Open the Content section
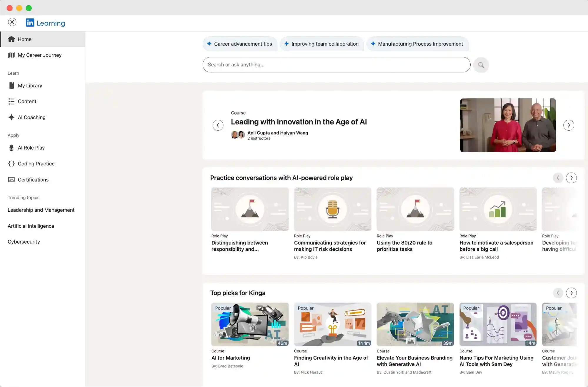This screenshot has width=588, height=387. (x=43, y=101)
